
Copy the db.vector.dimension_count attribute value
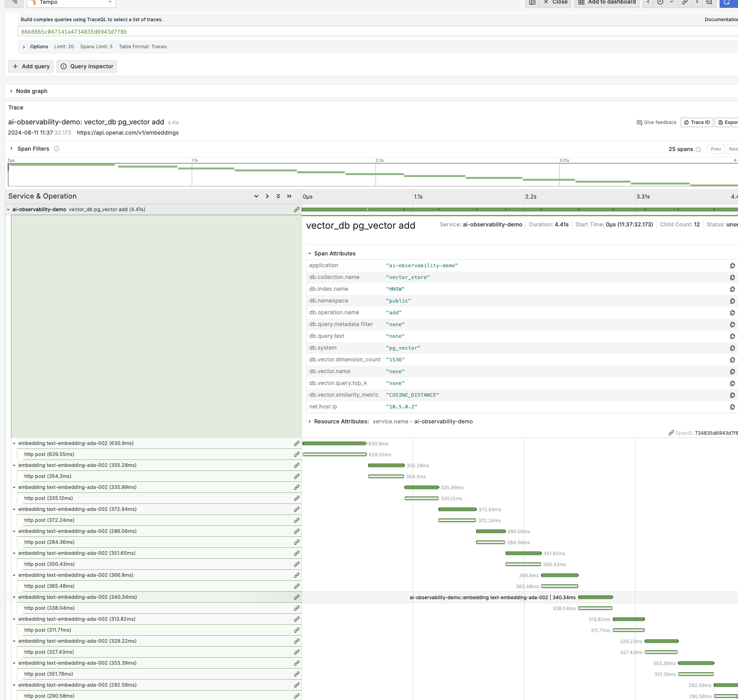click(x=732, y=360)
